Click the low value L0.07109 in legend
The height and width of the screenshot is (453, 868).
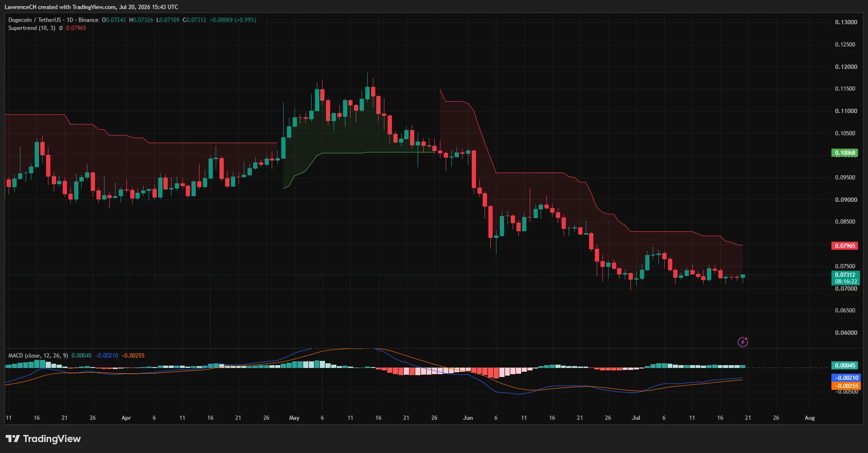point(168,20)
